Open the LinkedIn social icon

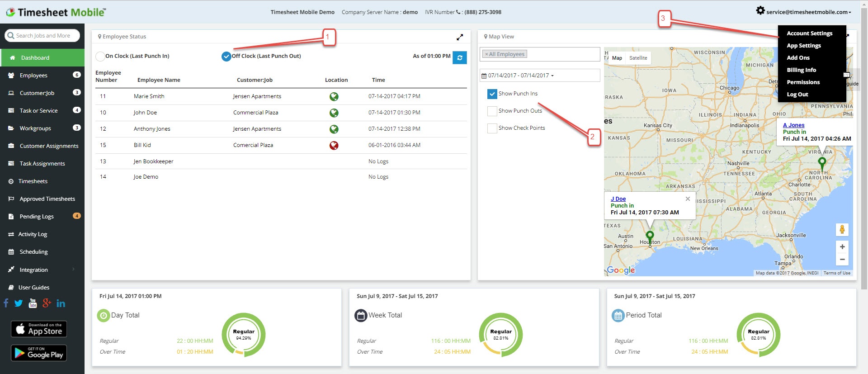click(x=61, y=303)
